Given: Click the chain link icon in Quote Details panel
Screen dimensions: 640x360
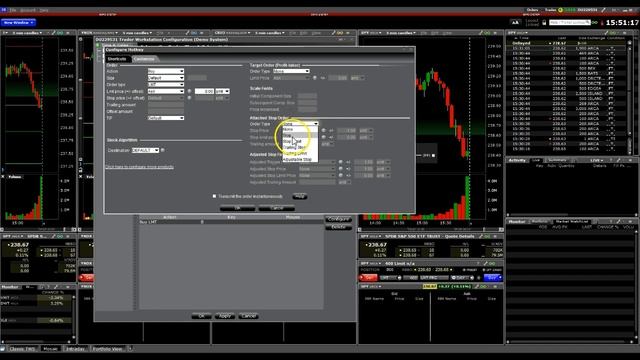Looking at the screenshot, I should coord(488,236).
